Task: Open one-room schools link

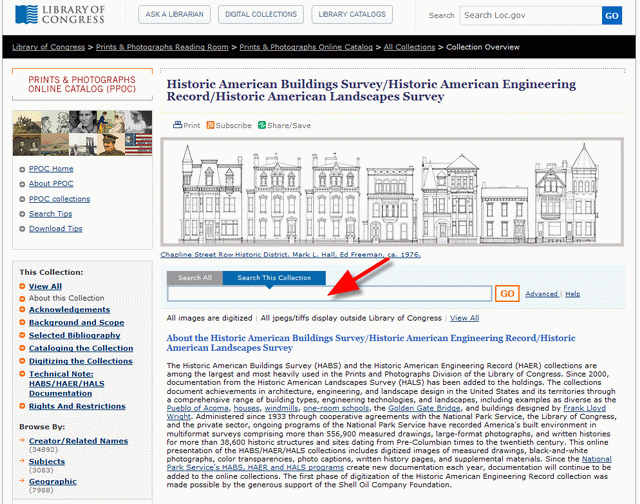Action: click(x=336, y=408)
